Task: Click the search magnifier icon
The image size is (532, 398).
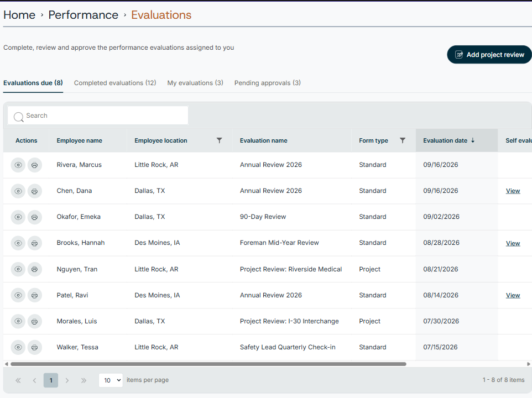Action: point(18,117)
